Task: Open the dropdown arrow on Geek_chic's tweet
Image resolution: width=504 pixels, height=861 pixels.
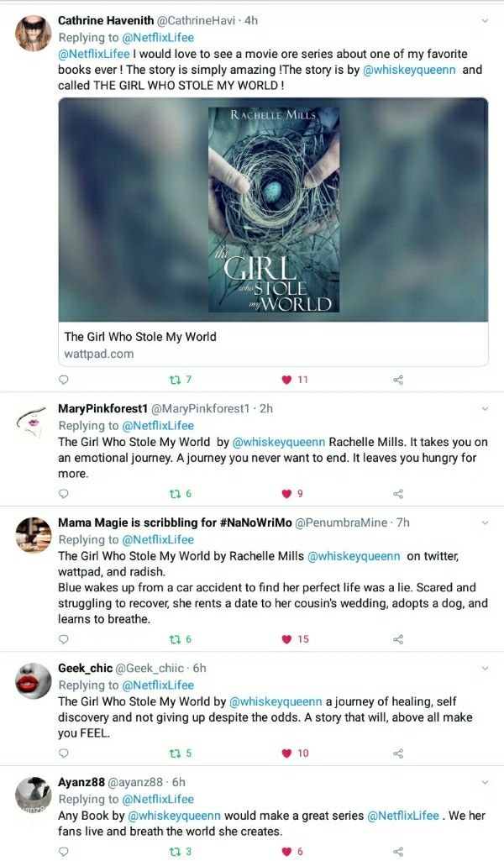Action: click(485, 669)
